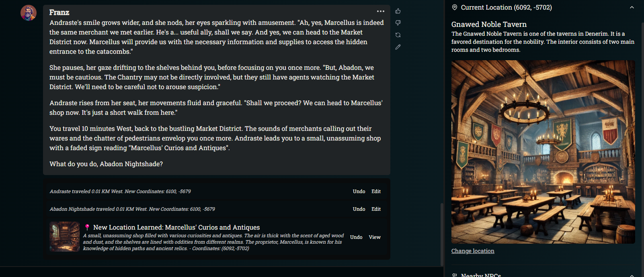Undo the New Location Learned entry
This screenshot has width=644, height=277.
356,237
